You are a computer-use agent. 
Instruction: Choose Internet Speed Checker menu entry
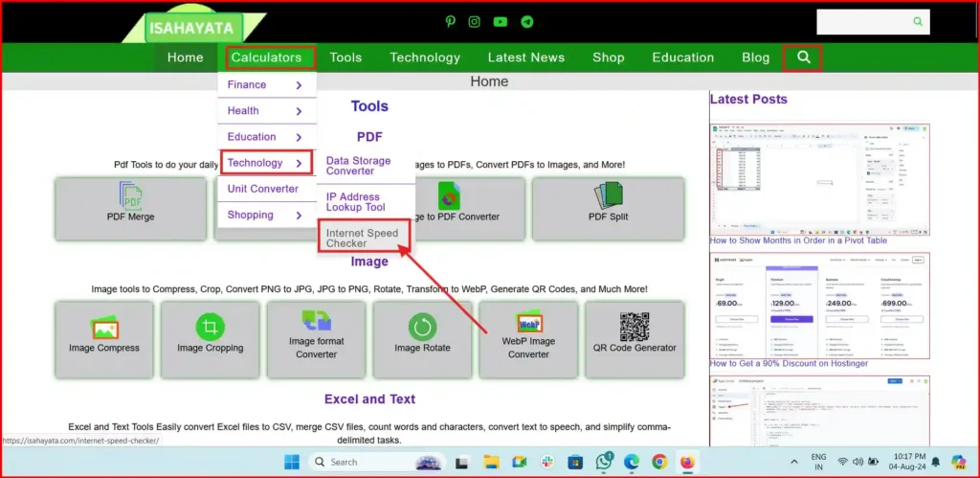[x=364, y=239]
